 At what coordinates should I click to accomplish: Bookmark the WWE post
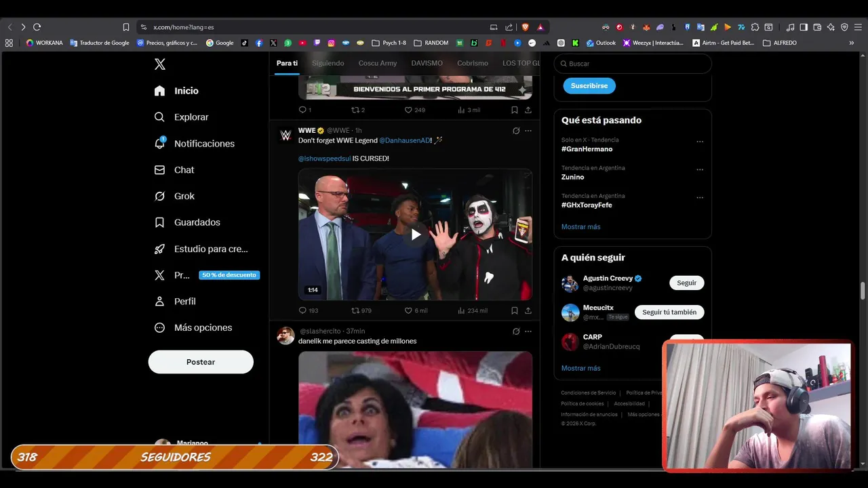[x=515, y=310]
